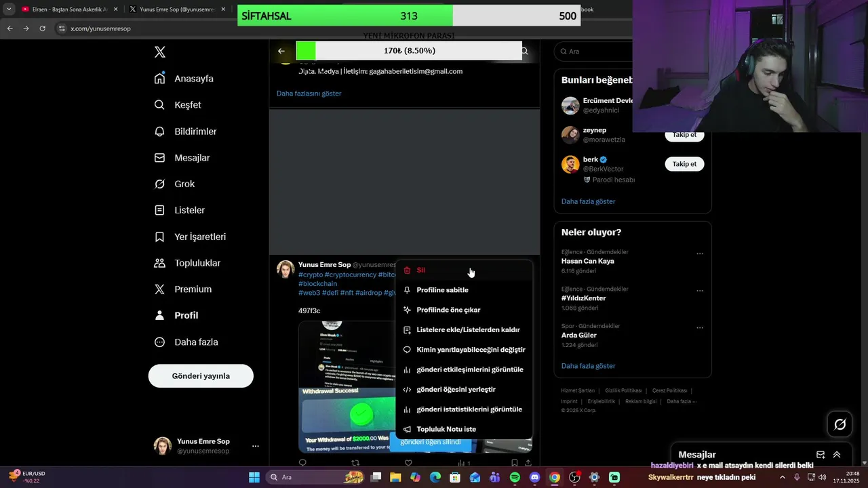Viewport: 868px width, 488px height.
Task: Open Premium in the sidebar
Action: click(183, 289)
